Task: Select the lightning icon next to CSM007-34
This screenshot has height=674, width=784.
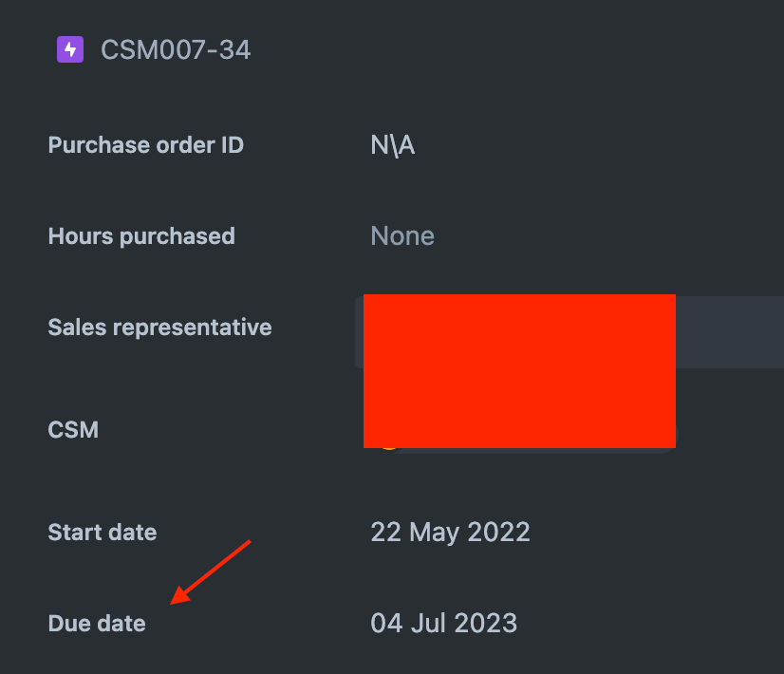Action: (70, 48)
